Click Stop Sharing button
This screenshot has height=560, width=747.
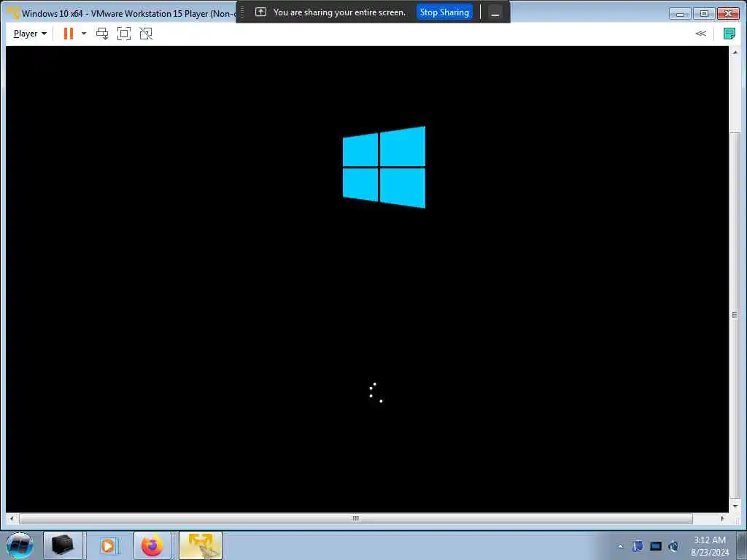(444, 12)
